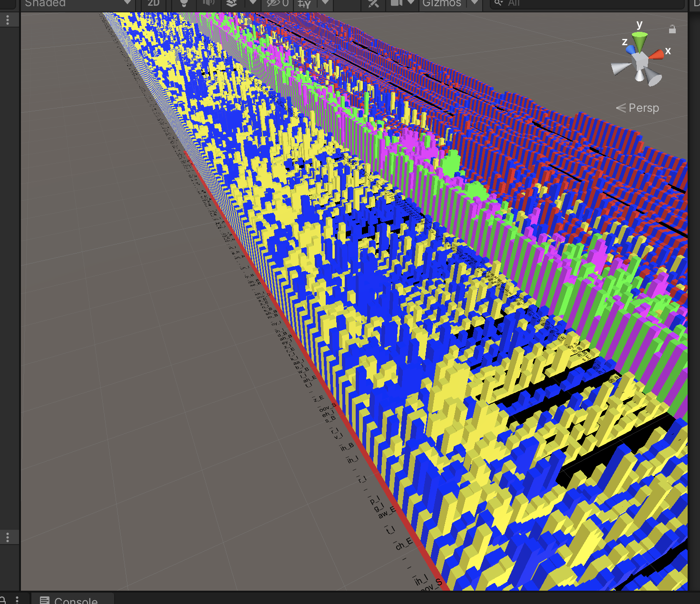Toggle 2D scene view mode

pyautogui.click(x=153, y=3)
